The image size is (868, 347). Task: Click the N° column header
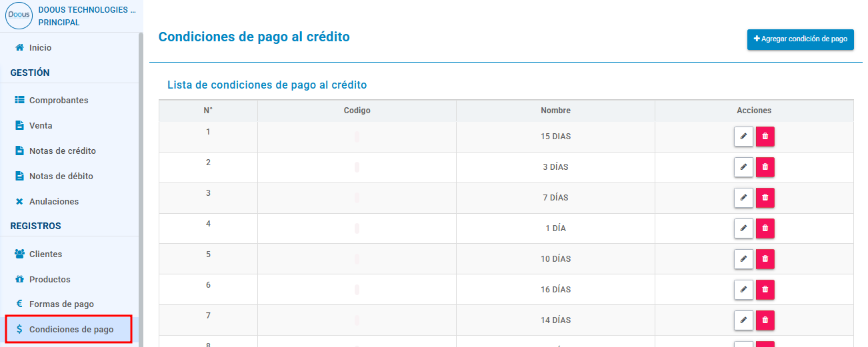208,111
